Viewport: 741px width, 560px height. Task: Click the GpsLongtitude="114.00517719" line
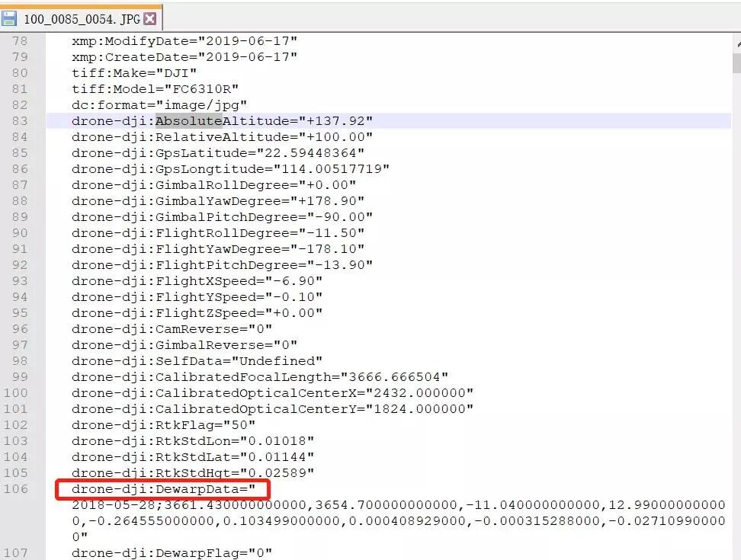(231, 169)
